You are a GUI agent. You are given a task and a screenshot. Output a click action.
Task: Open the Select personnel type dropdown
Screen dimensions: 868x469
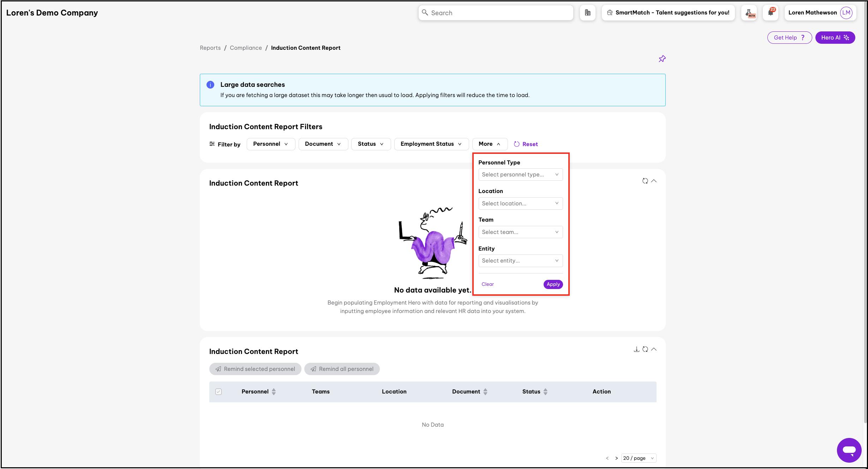pos(520,174)
